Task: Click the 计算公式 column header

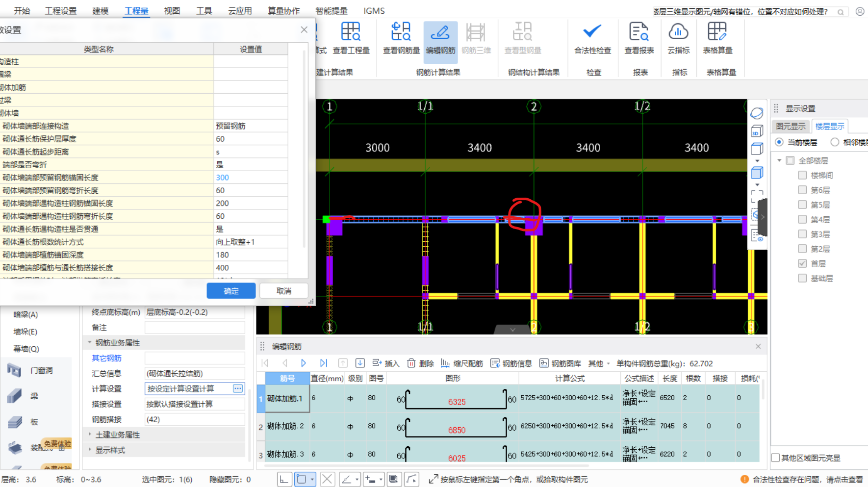Action: [569, 378]
